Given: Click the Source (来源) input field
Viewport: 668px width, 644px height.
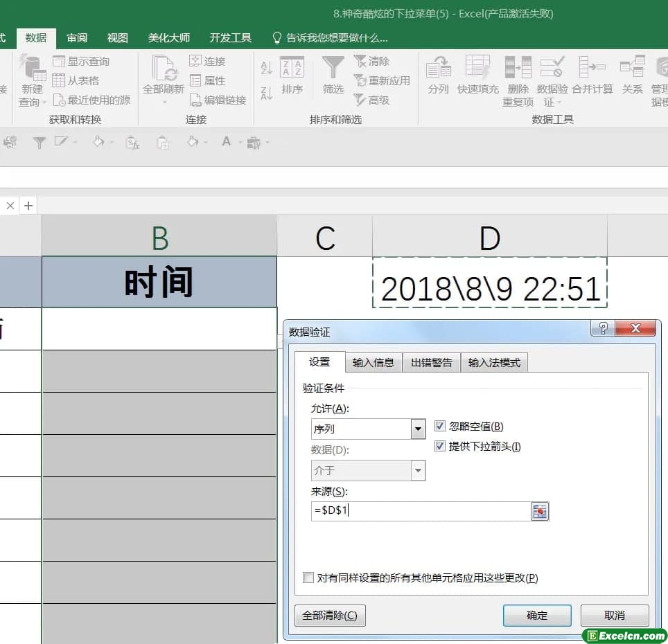Looking at the screenshot, I should point(421,511).
